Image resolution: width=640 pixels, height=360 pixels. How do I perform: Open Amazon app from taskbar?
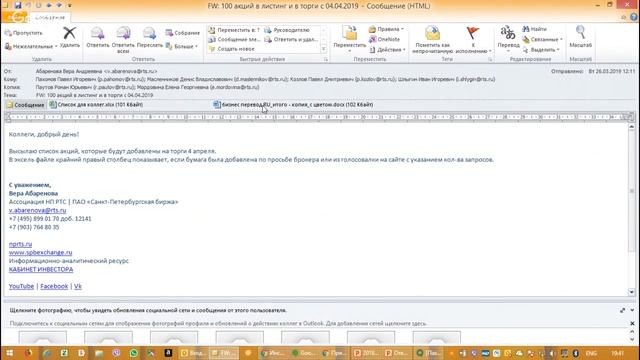(x=168, y=353)
